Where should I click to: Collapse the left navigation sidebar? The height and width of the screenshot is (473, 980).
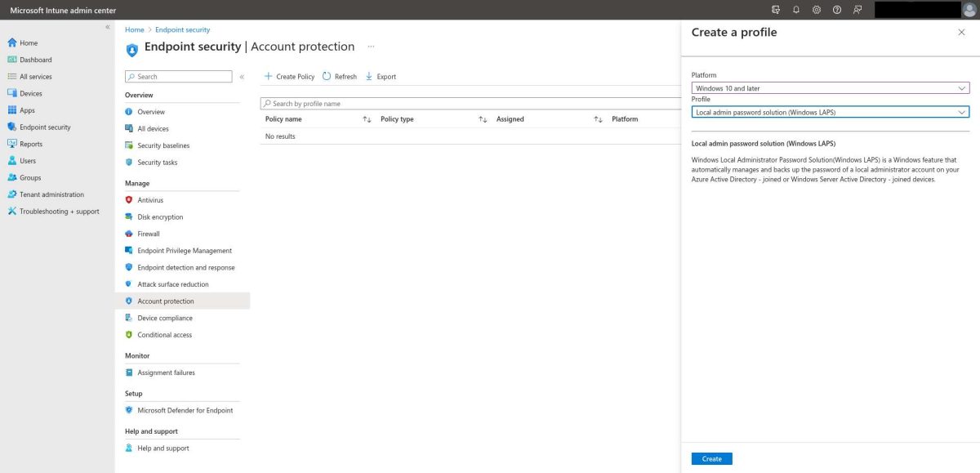108,28
